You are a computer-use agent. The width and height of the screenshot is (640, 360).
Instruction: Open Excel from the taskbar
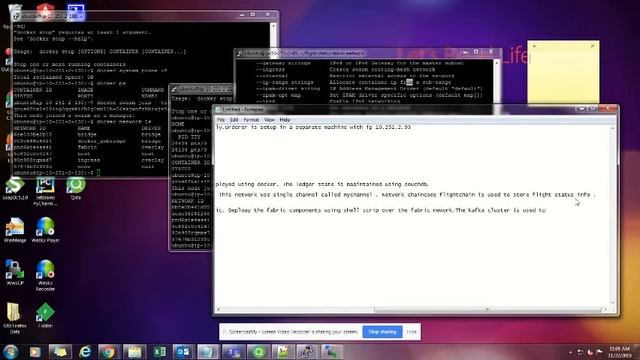(x=159, y=352)
